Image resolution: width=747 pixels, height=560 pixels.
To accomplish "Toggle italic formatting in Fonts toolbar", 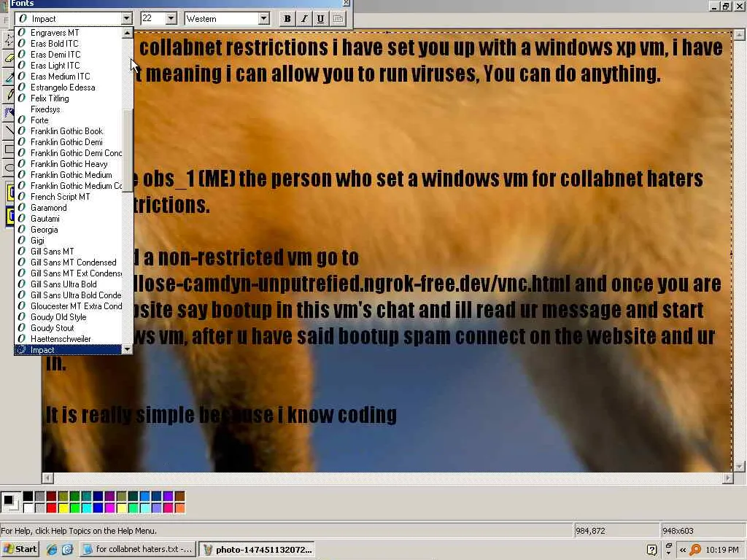I will (303, 18).
